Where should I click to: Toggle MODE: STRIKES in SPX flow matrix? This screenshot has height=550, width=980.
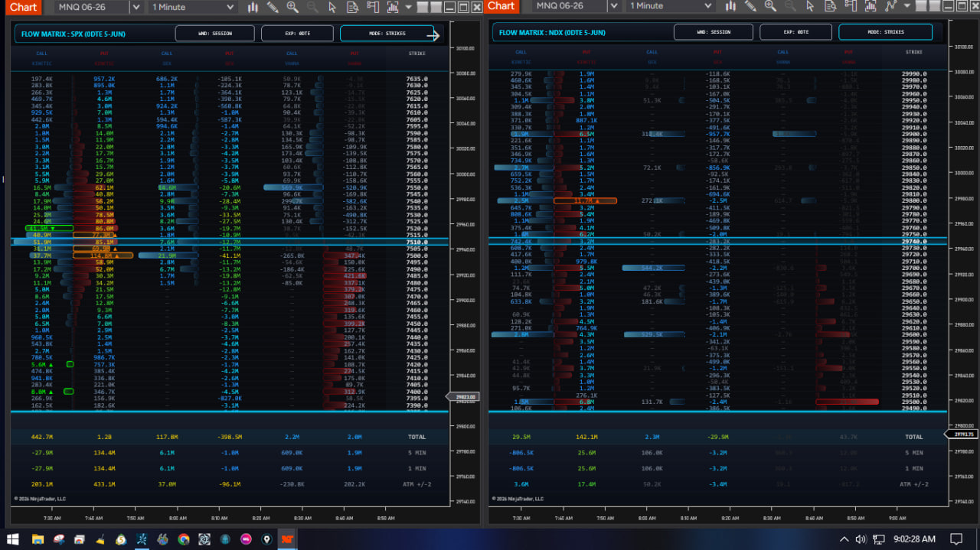387,33
